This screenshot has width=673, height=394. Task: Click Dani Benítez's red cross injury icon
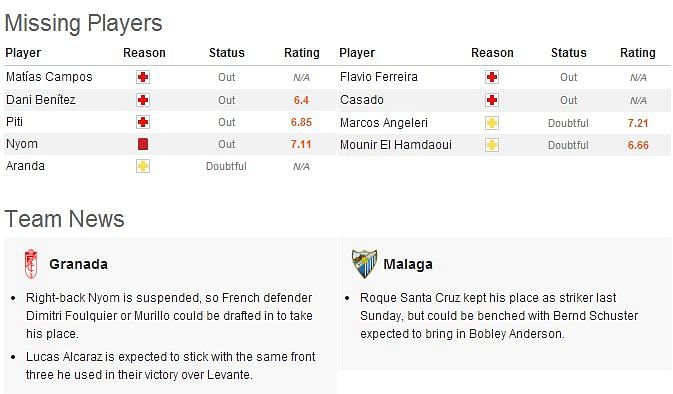coord(143,100)
